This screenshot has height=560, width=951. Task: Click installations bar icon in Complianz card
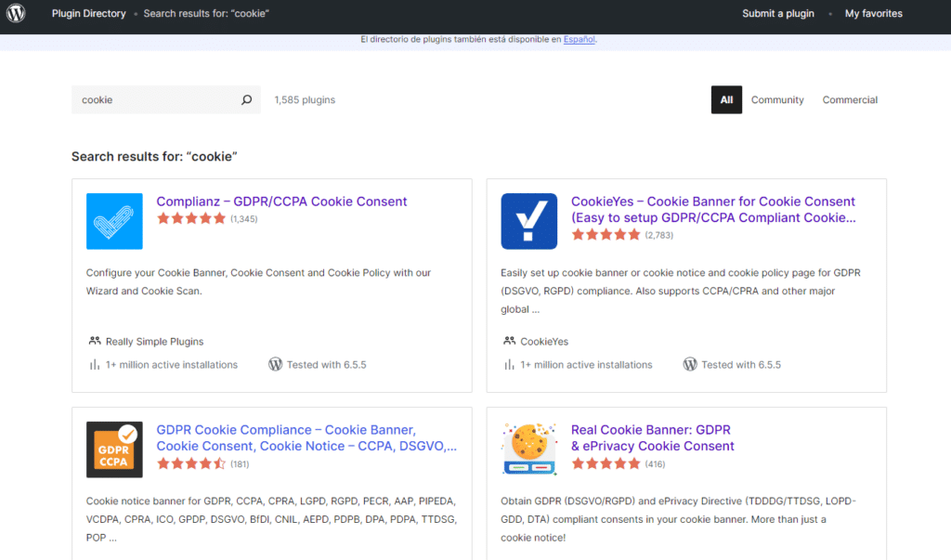pyautogui.click(x=95, y=365)
